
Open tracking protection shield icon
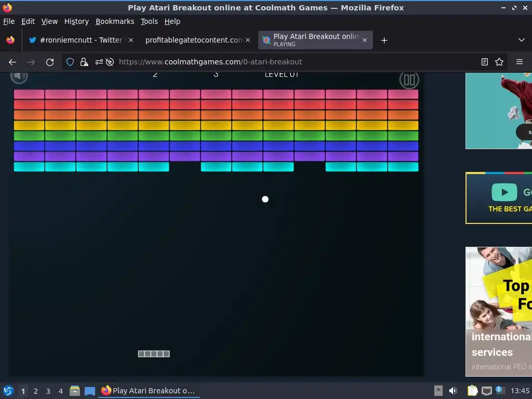pos(70,62)
